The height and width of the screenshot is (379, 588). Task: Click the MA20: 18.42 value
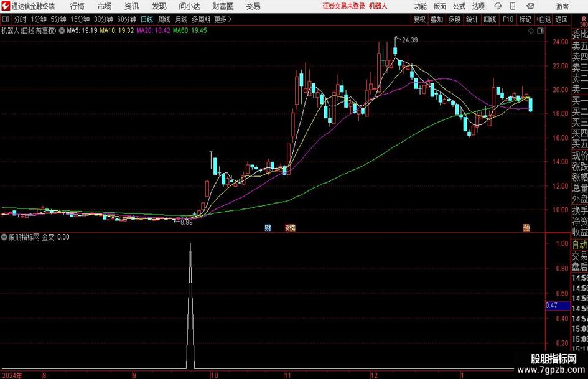click(153, 30)
